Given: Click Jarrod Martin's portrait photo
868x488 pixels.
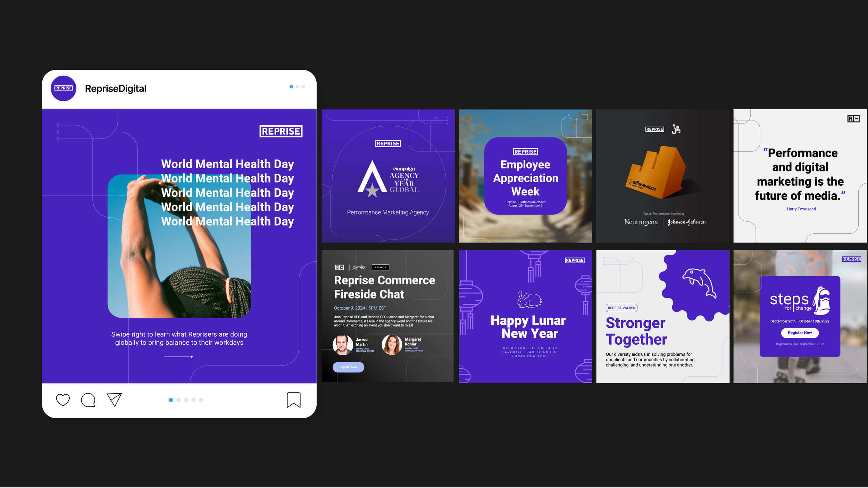Looking at the screenshot, I should pyautogui.click(x=343, y=345).
